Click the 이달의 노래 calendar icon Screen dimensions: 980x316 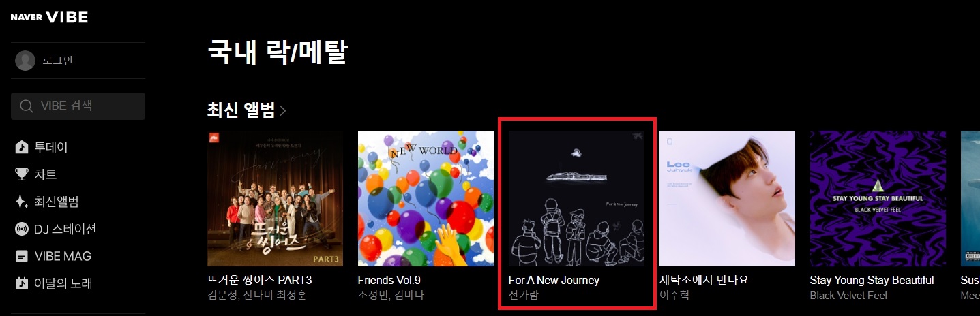coord(22,283)
